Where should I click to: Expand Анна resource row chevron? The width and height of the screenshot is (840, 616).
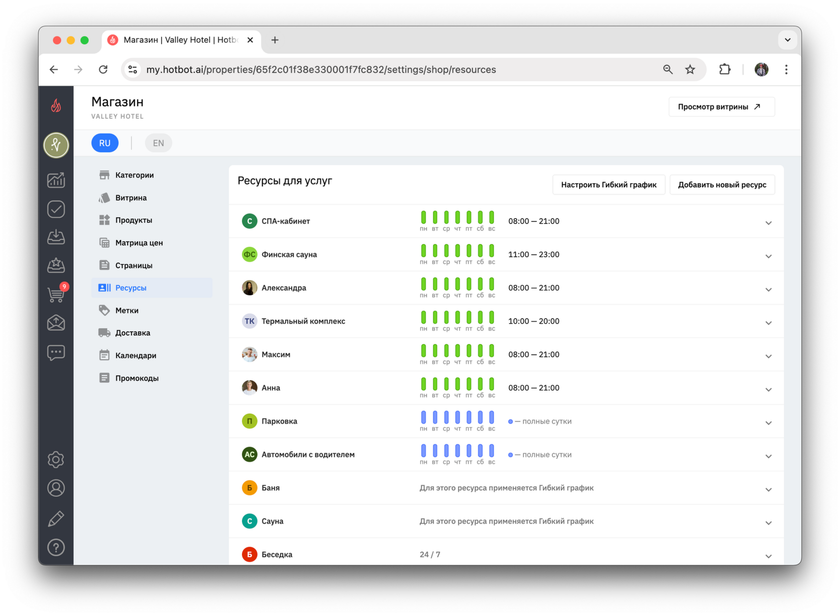[768, 389]
